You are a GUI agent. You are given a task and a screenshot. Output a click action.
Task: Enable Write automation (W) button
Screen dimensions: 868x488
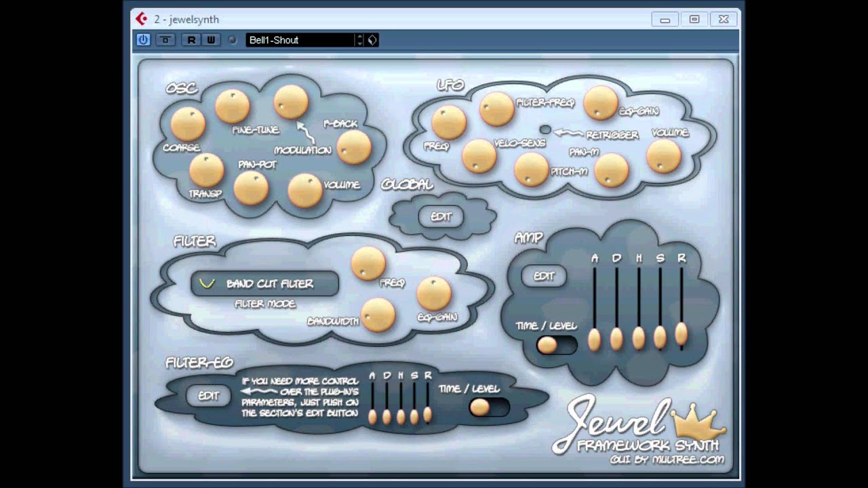211,40
